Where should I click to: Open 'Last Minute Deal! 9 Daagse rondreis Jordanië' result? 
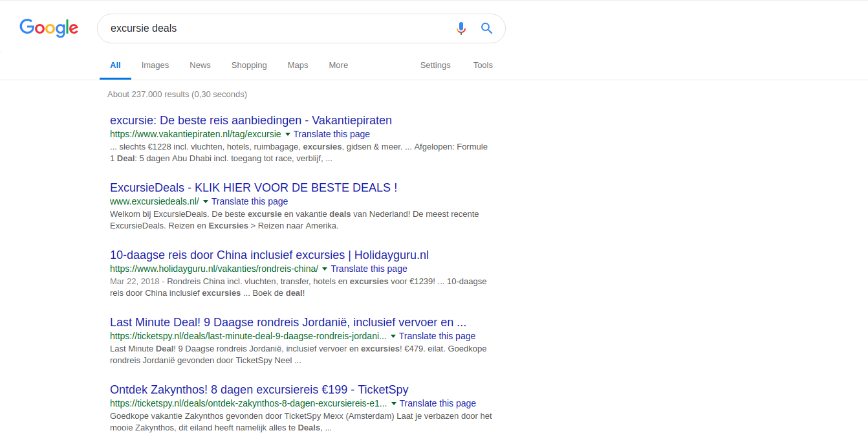pyautogui.click(x=288, y=322)
